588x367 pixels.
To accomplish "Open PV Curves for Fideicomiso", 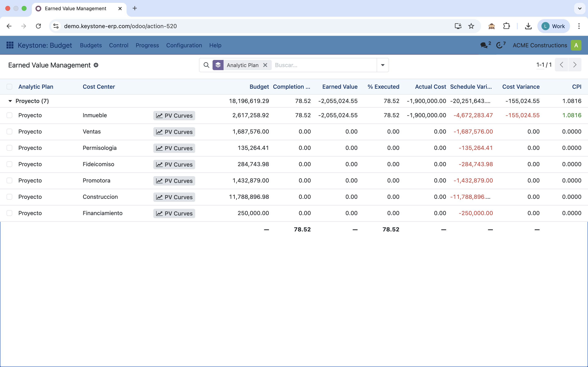I will click(174, 164).
